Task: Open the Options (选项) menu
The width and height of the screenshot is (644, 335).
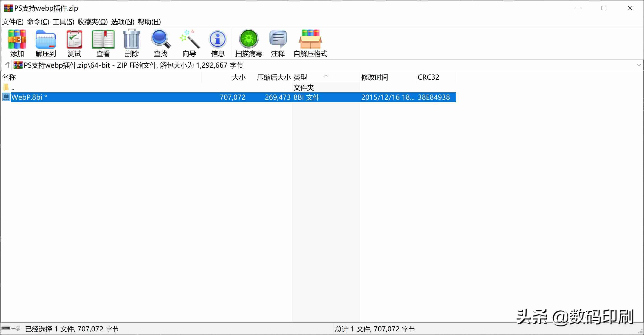Action: (x=122, y=22)
